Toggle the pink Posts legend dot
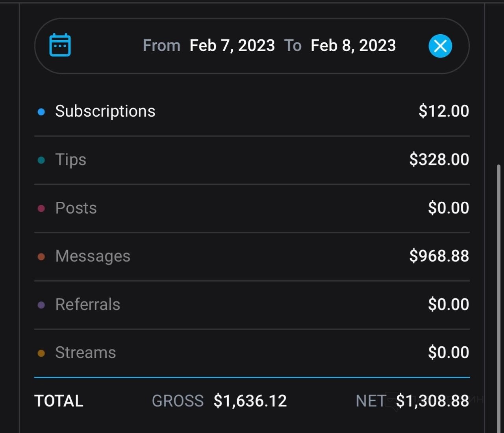Image resolution: width=504 pixels, height=433 pixels. 41,208
